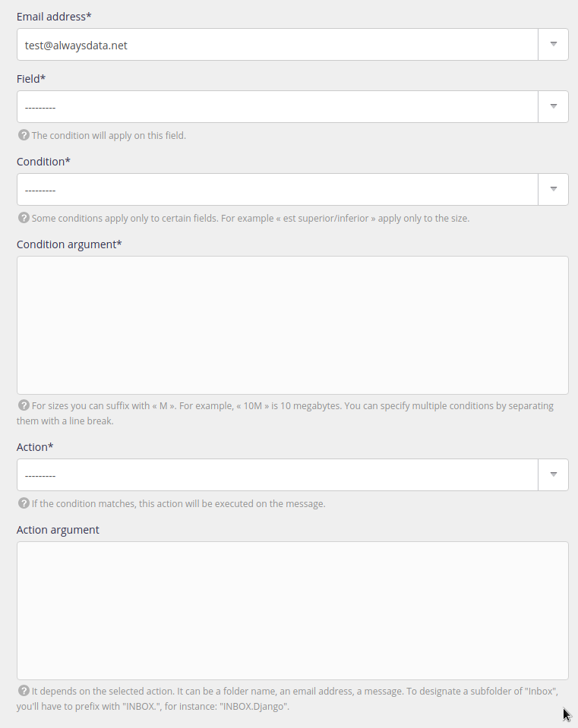Focus the Action argument text area
Image resolution: width=578 pixels, height=728 pixels.
click(x=292, y=610)
